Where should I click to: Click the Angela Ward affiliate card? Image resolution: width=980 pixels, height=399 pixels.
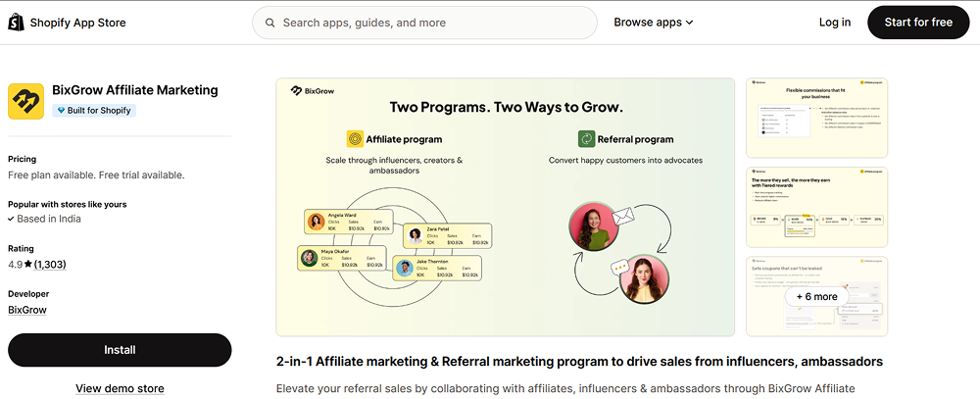click(x=349, y=222)
